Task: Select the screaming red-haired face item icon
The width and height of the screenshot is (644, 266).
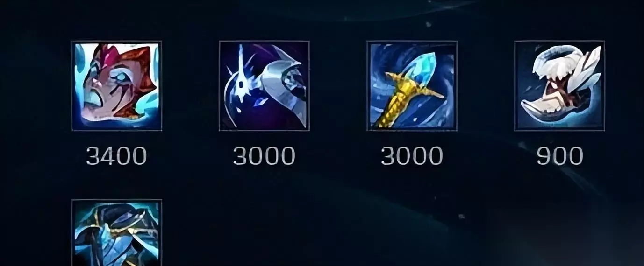Action: pos(116,86)
